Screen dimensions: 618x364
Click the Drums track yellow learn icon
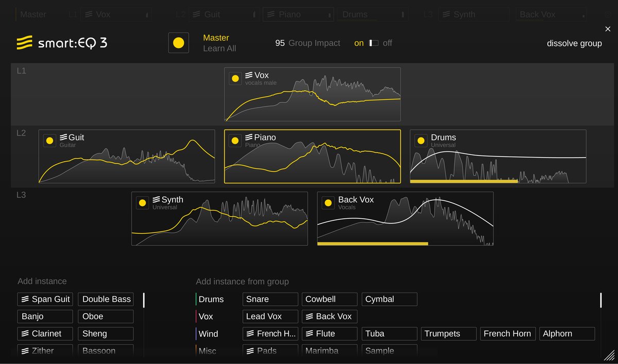tap(421, 141)
